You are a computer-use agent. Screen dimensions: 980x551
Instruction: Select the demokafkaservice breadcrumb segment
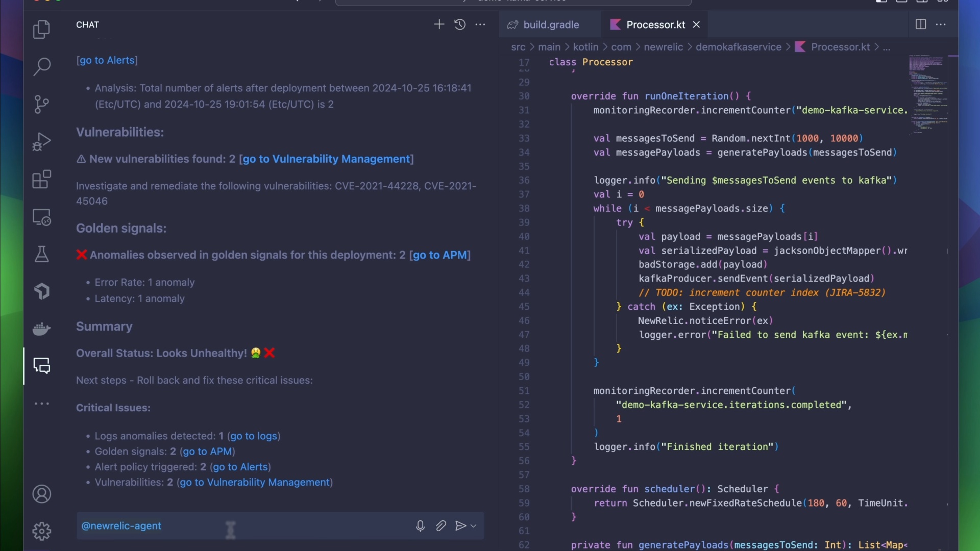(739, 47)
